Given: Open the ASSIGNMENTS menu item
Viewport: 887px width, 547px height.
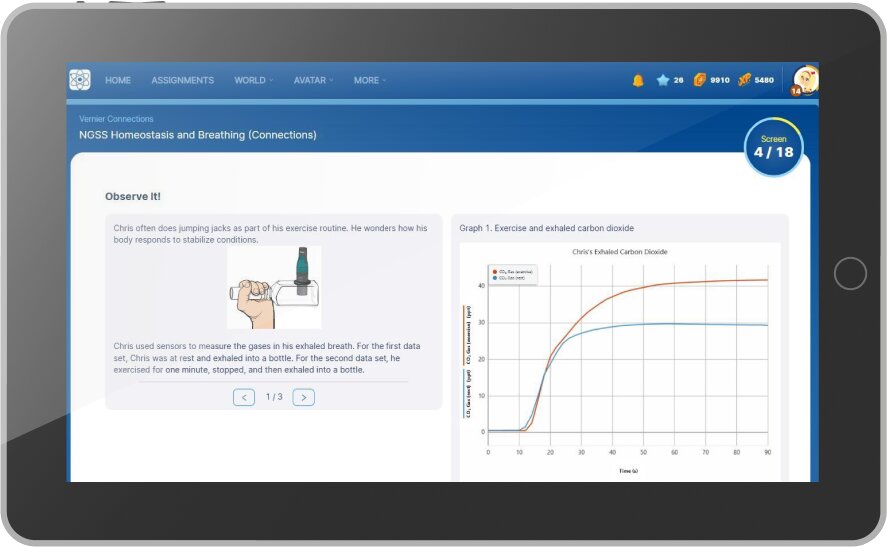Looking at the screenshot, I should click(x=182, y=81).
